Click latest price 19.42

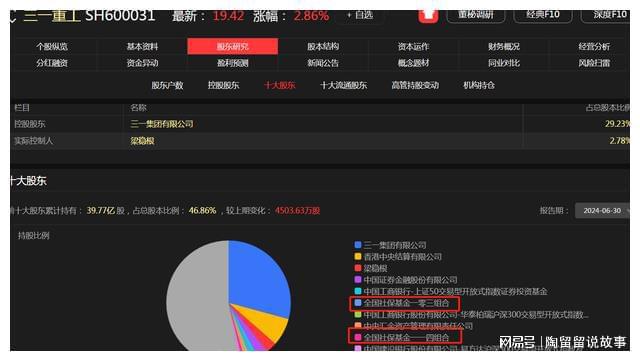point(228,16)
